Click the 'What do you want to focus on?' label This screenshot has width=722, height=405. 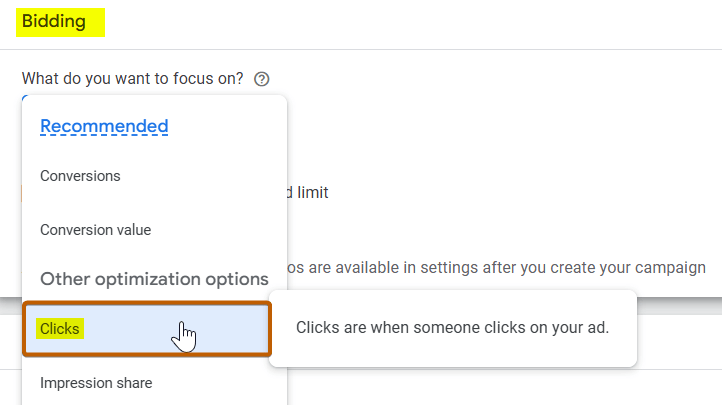tap(133, 79)
